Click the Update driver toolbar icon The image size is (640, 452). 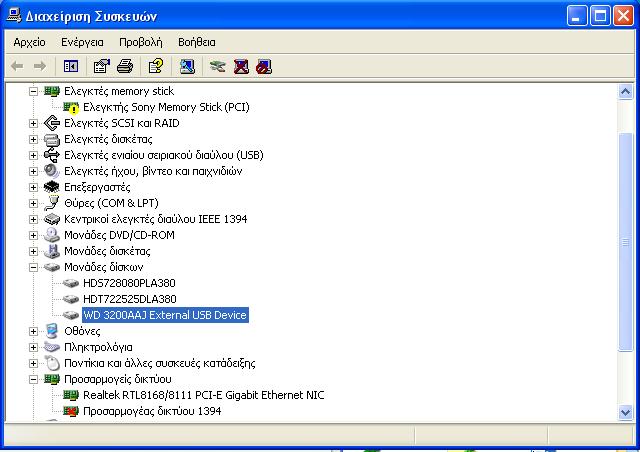click(218, 66)
